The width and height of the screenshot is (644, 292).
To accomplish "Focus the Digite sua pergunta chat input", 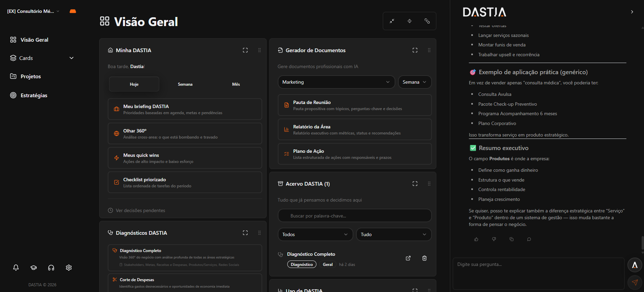I will [x=539, y=274].
